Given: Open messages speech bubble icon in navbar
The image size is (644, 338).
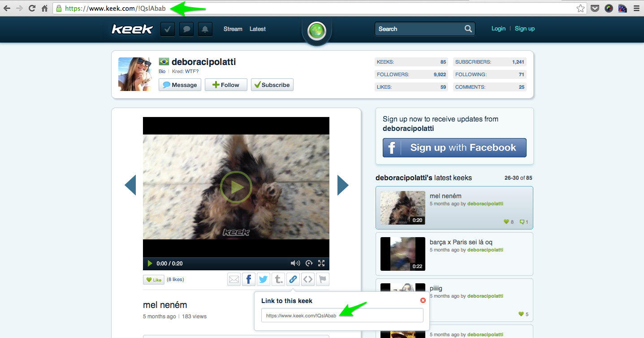Looking at the screenshot, I should coord(186,29).
